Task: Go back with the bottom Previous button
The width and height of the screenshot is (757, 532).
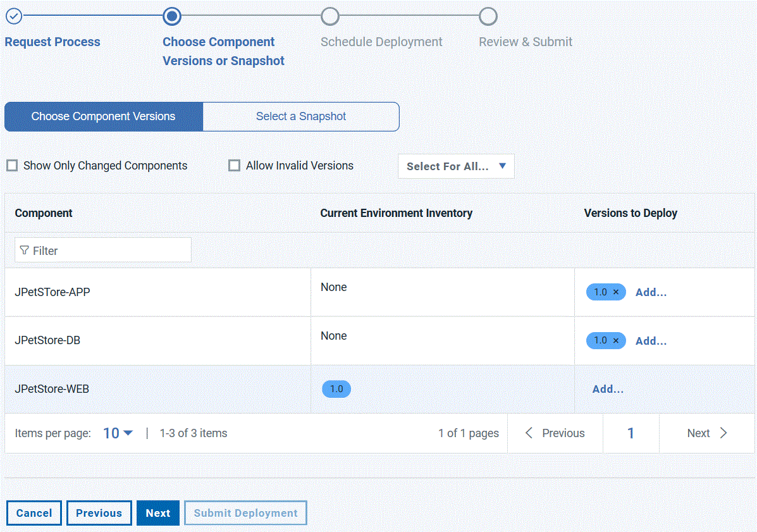Action: coord(99,513)
